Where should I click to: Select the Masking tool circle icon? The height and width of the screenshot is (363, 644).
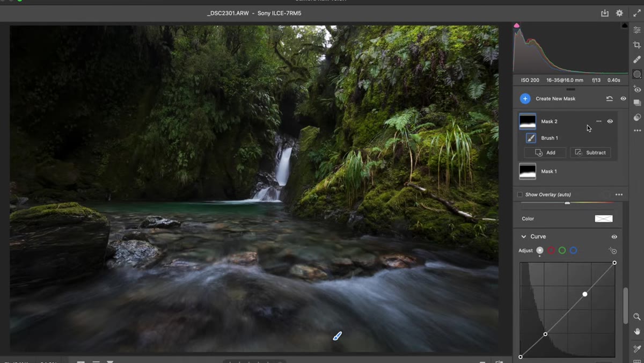637,74
